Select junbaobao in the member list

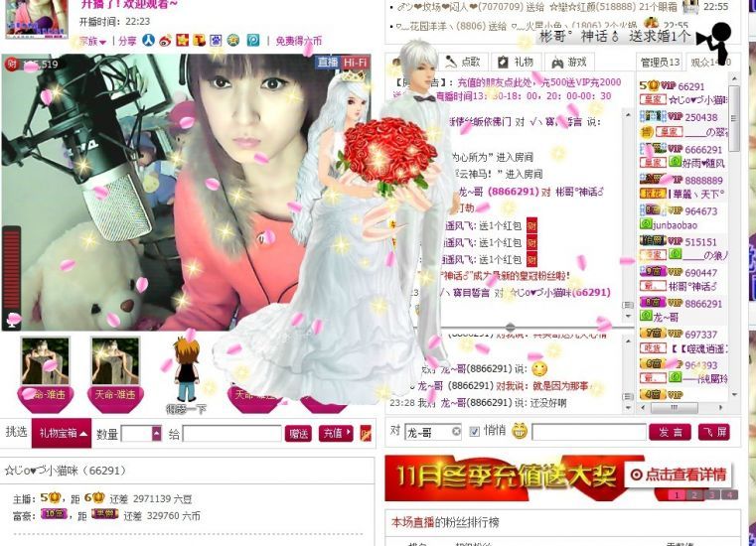[675, 225]
